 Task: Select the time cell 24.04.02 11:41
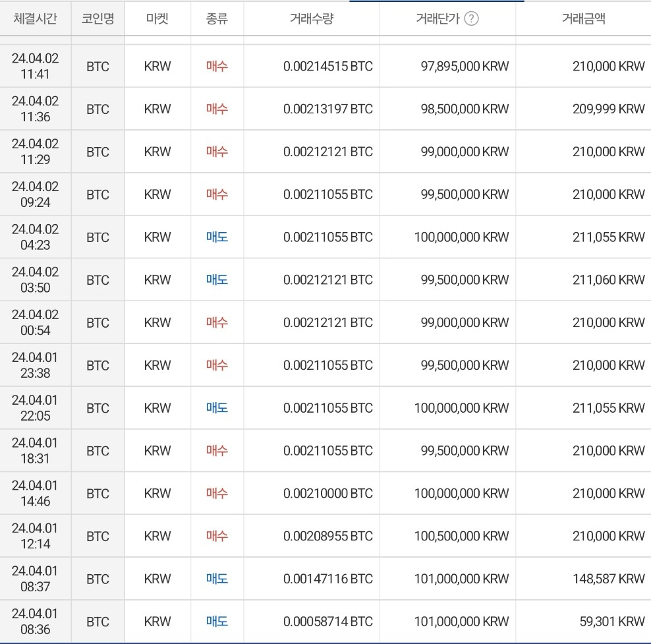coord(36,66)
